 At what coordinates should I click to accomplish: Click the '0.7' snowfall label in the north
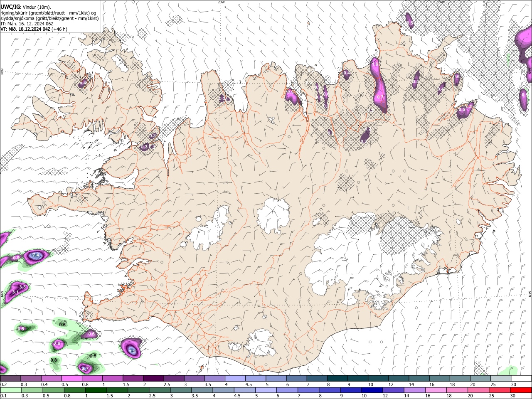click(380, 97)
